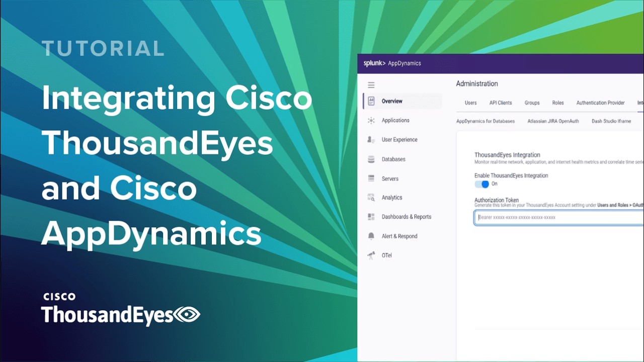
Task: Turn off Enable ThousandEyes Integration switch
Action: [482, 184]
